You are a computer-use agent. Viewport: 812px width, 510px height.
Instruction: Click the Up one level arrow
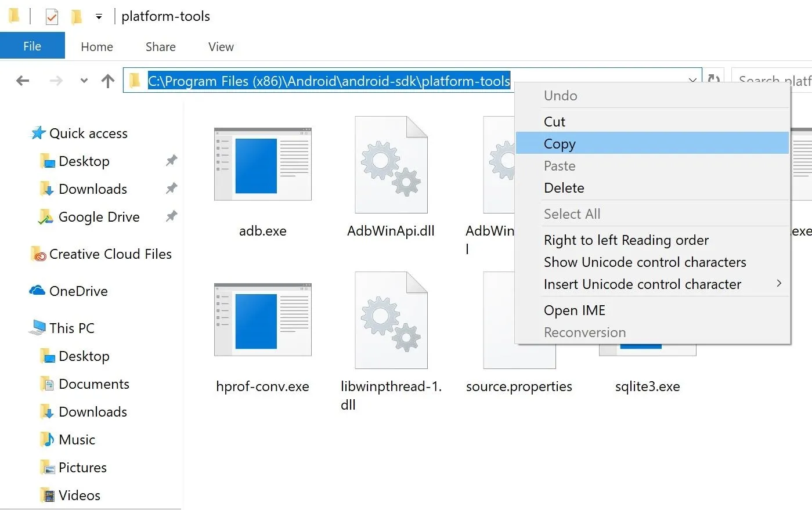tap(108, 81)
